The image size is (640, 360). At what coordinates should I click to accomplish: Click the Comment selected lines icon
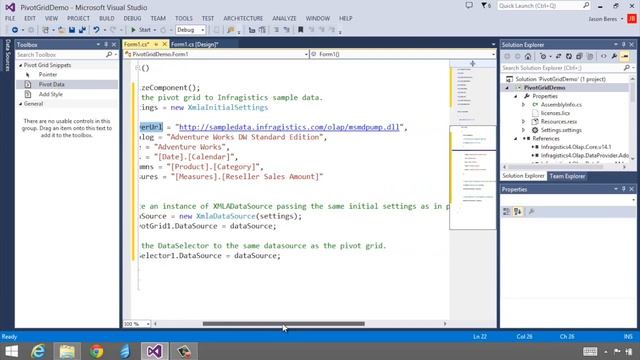coord(276,30)
